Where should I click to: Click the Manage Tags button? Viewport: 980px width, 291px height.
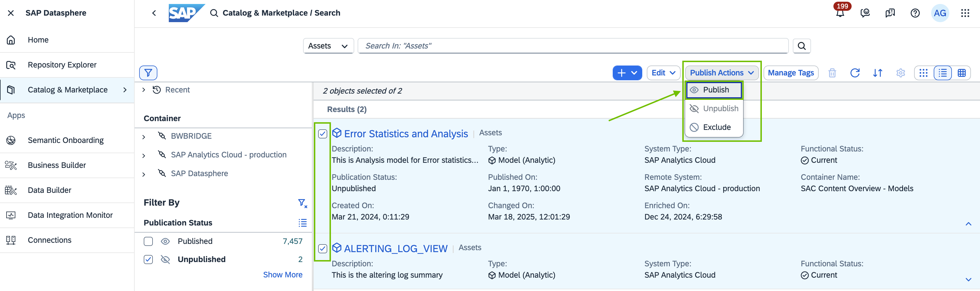pos(791,73)
